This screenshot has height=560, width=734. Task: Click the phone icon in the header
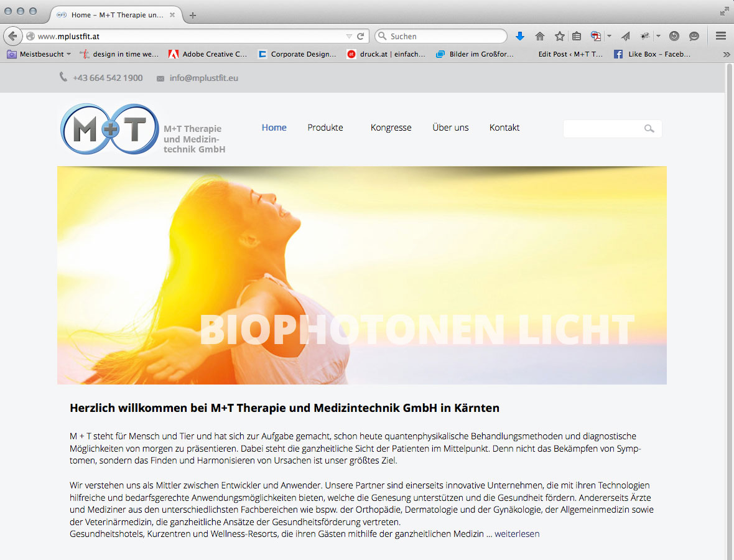pos(63,77)
